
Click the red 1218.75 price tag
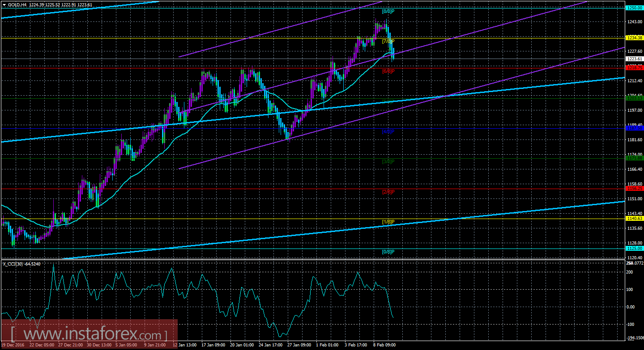pos(635,67)
